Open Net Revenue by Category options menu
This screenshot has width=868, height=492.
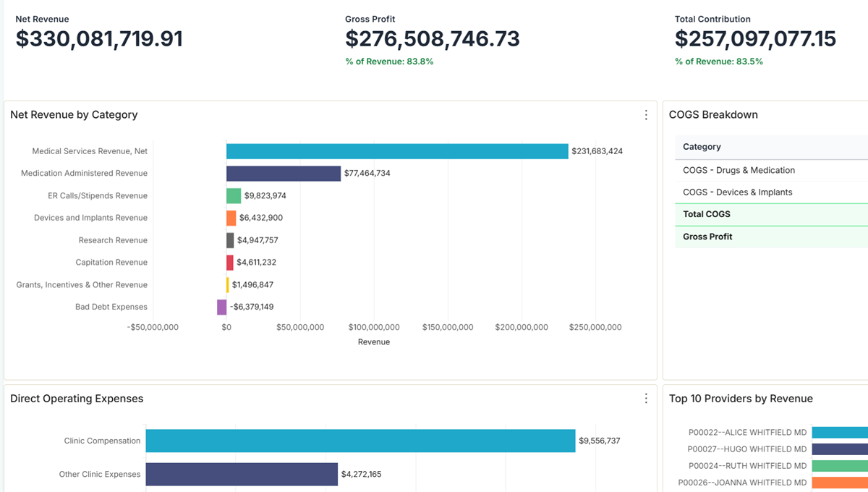tap(646, 115)
